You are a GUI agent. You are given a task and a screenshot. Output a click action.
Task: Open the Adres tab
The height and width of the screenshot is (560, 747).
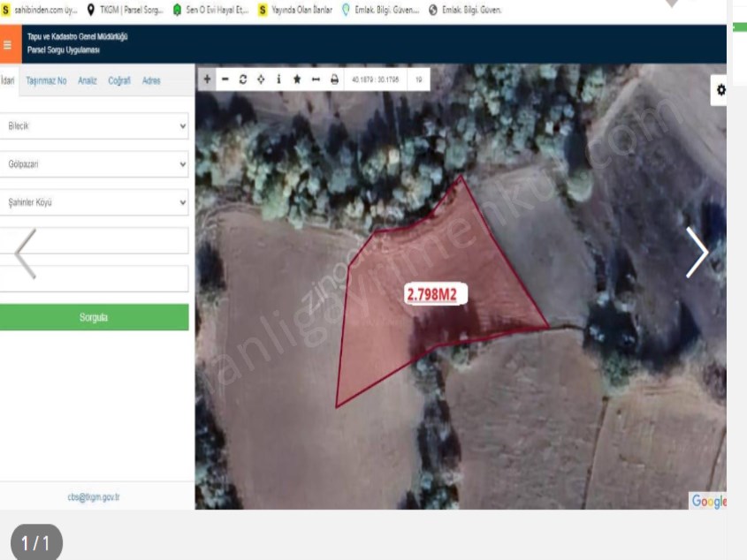coord(151,80)
